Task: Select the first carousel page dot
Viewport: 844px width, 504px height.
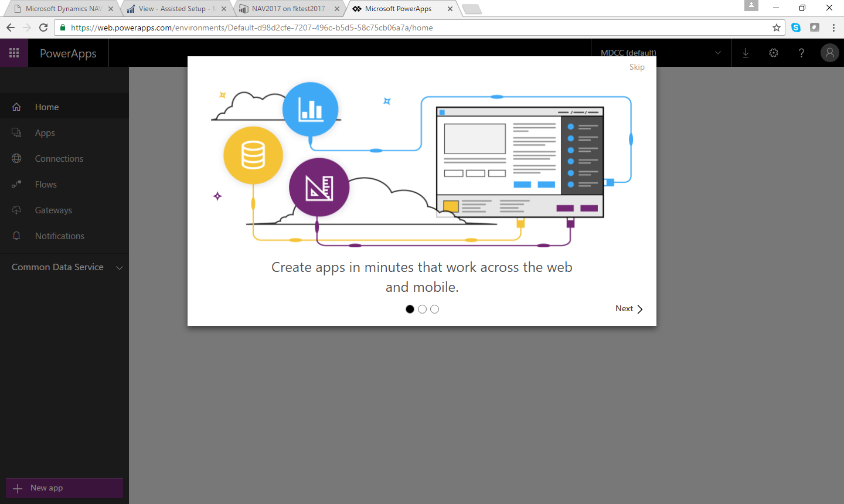Action: tap(410, 309)
